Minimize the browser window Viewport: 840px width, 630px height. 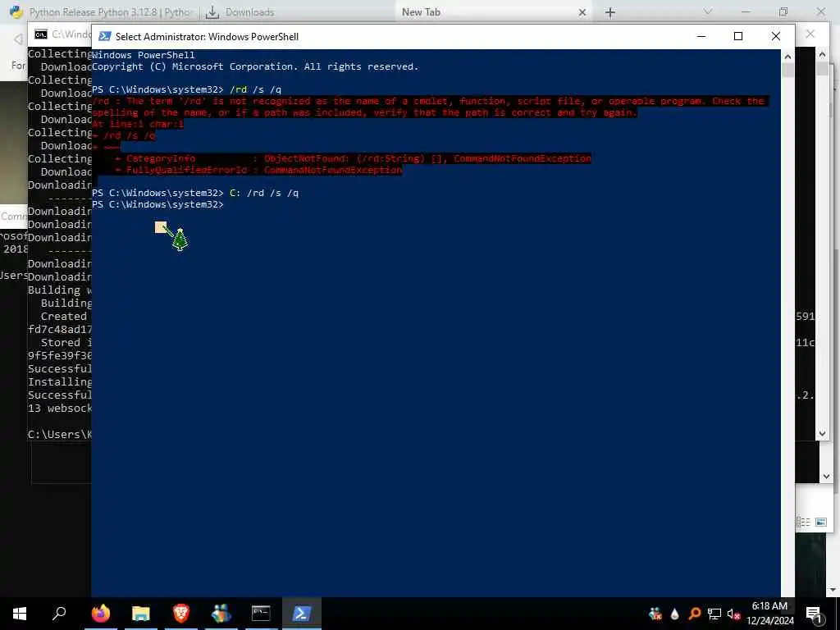(745, 11)
